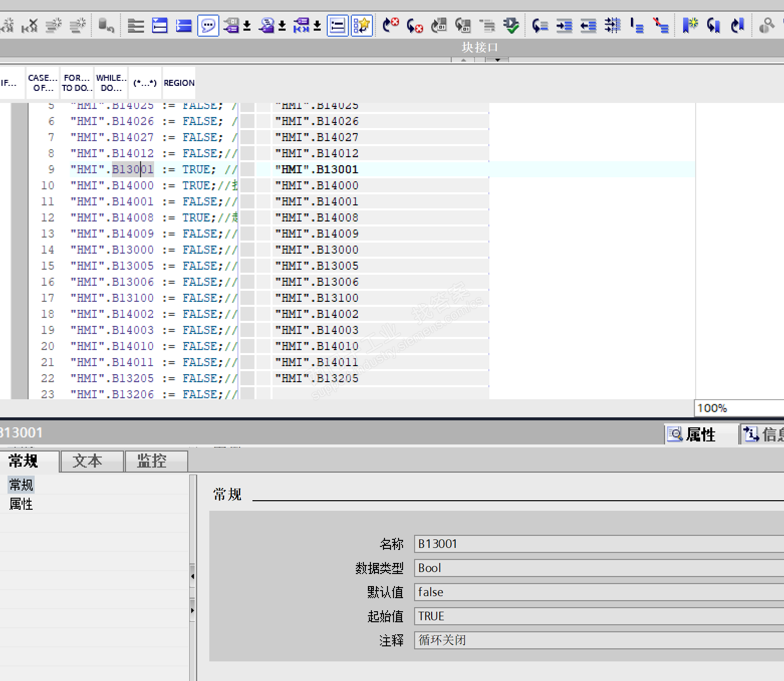Expand navigation pane with right arrow
This screenshot has height=681, width=784.
tap(193, 611)
